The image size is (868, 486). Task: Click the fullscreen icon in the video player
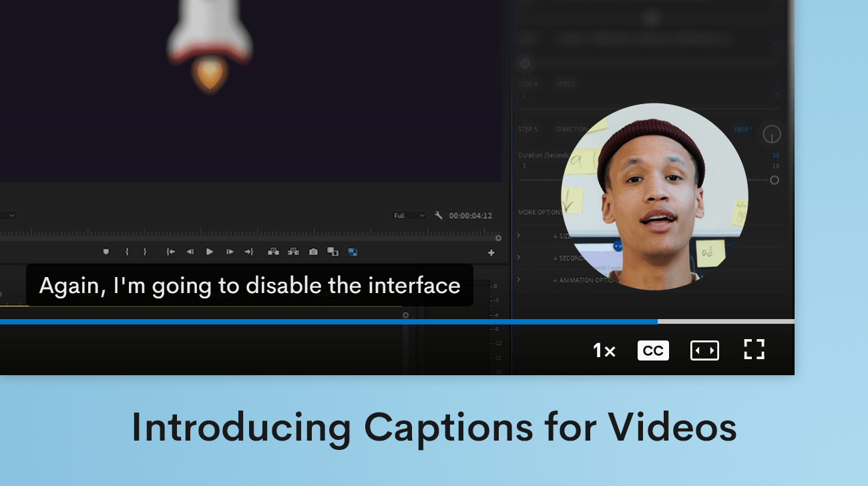click(x=754, y=350)
